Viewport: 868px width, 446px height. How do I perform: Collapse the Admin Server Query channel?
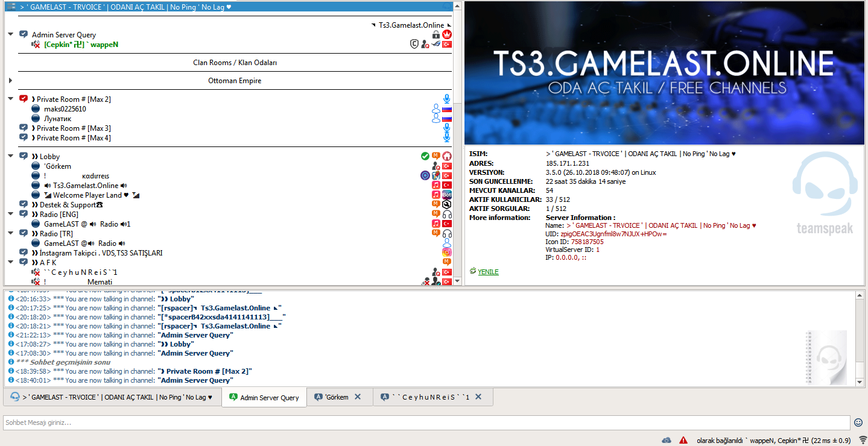point(11,34)
